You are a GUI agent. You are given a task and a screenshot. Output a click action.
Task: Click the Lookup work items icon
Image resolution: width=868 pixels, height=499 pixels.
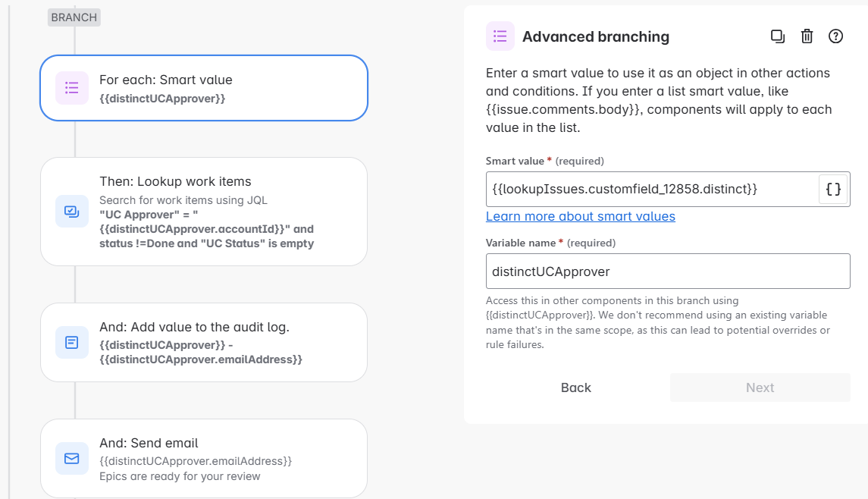pos(72,212)
